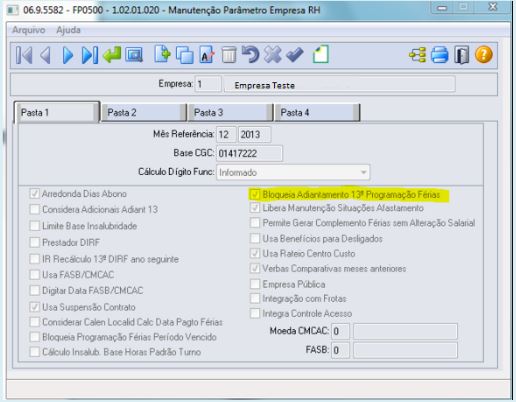
Task: Click the FASB description field
Action: 405,350
